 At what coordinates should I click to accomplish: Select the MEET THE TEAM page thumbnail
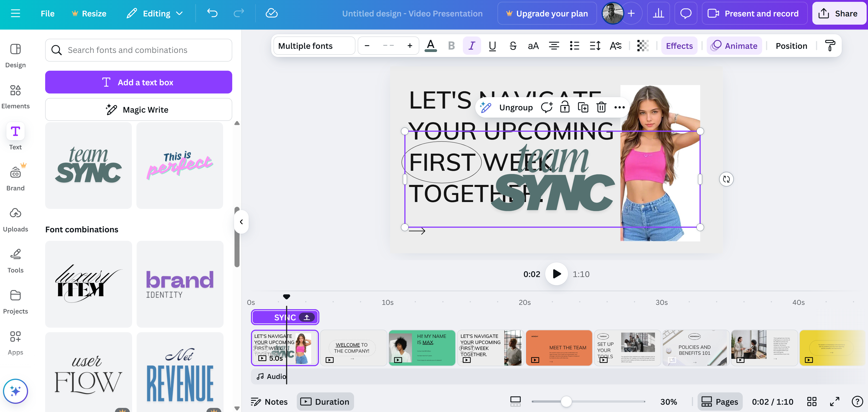(x=559, y=348)
